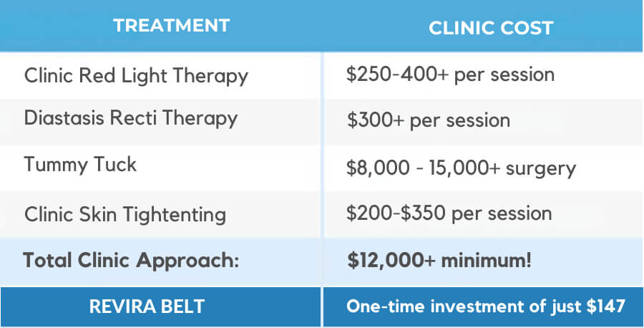
Task: Click the $300+ per session cost
Action: [x=428, y=120]
